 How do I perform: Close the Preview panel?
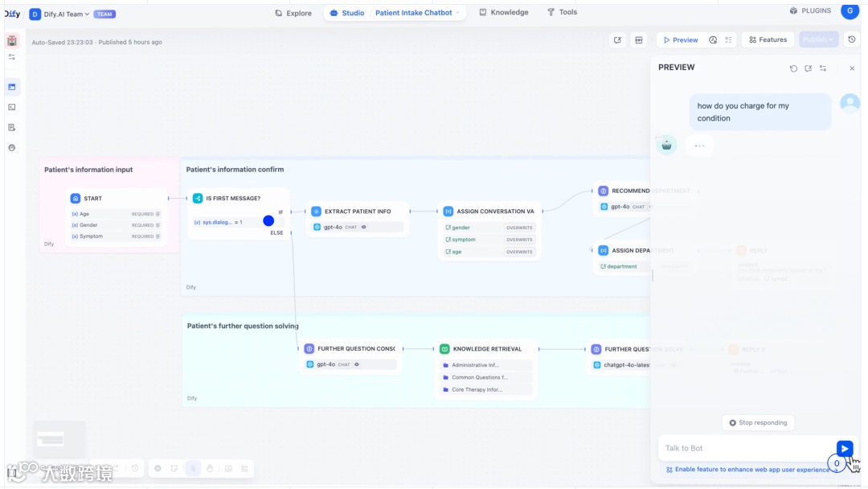(x=852, y=68)
